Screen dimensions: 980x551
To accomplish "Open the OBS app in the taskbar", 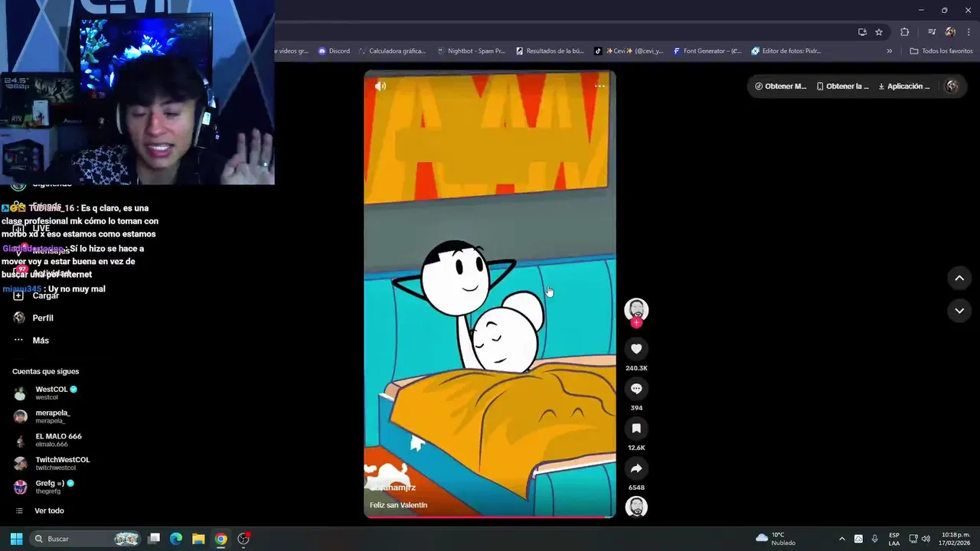I will [243, 539].
